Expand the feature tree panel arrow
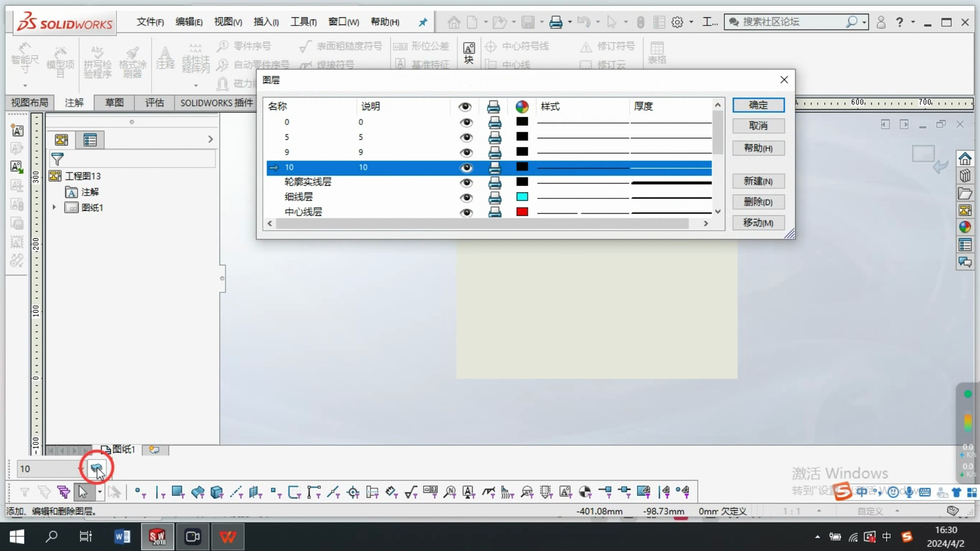The image size is (980, 551). pyautogui.click(x=210, y=139)
